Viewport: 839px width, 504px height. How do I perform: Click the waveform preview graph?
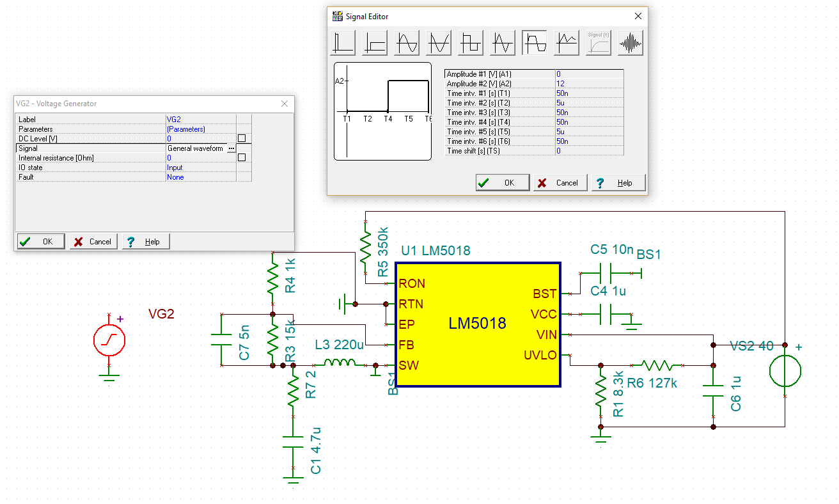[x=382, y=111]
